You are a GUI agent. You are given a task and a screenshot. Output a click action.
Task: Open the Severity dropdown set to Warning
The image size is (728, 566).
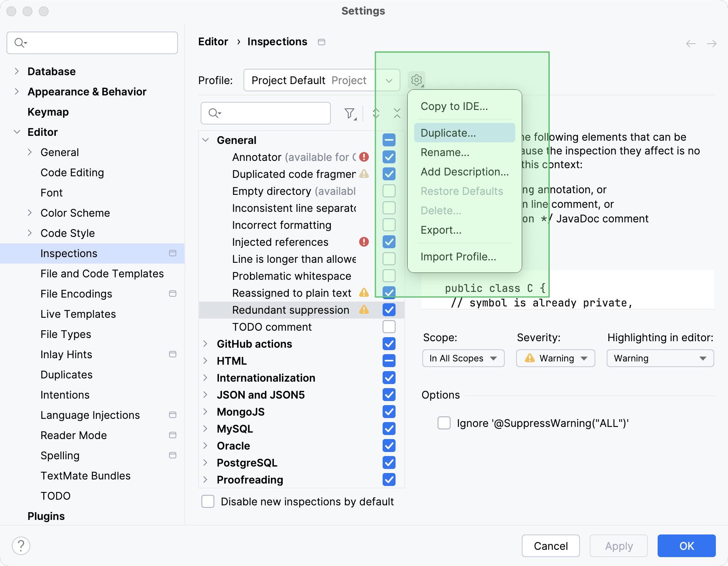click(554, 358)
